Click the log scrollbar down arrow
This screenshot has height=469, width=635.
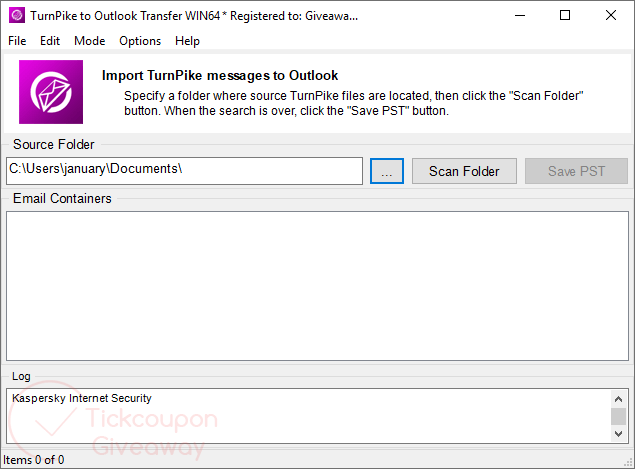point(618,434)
